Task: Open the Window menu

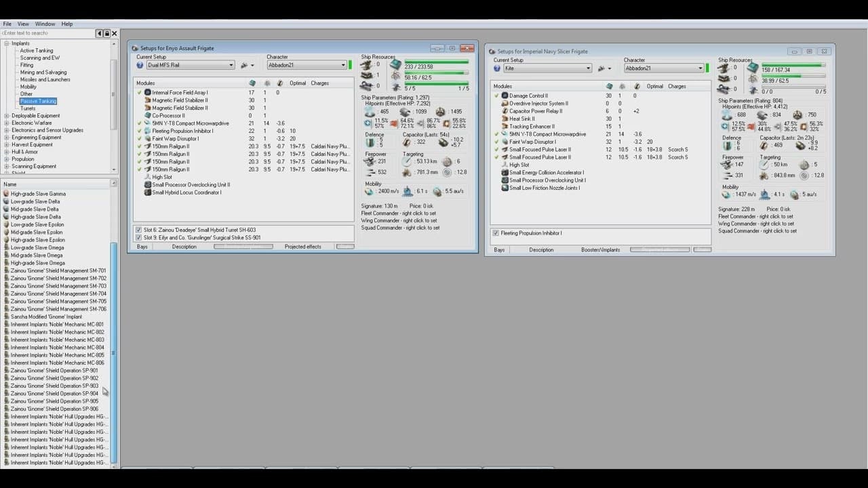Action: 45,24
